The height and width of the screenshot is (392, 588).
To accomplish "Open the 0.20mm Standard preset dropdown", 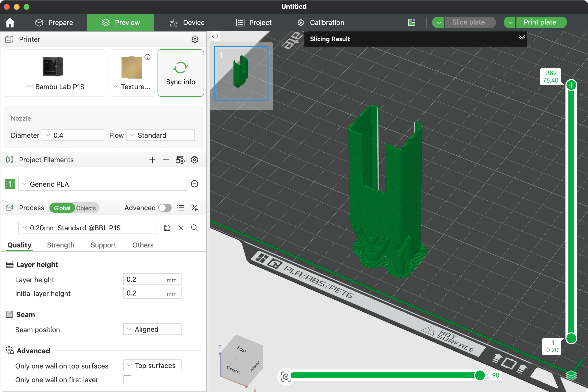I will click(87, 228).
